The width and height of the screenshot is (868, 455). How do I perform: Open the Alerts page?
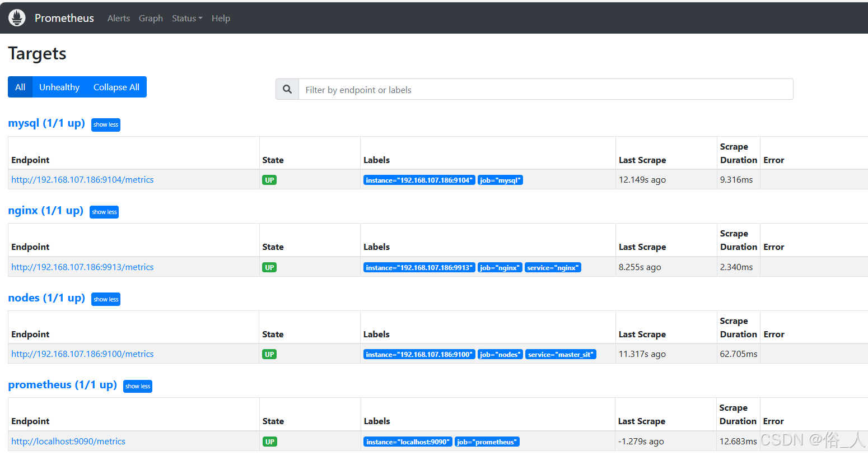click(119, 18)
